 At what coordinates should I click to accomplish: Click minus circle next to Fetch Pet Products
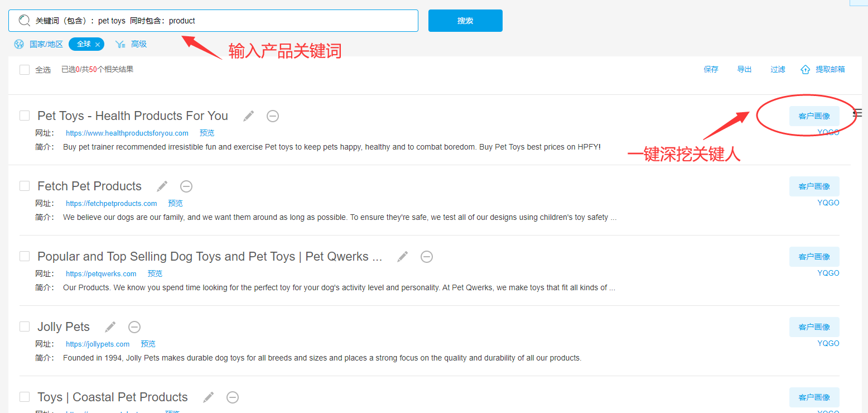[186, 186]
